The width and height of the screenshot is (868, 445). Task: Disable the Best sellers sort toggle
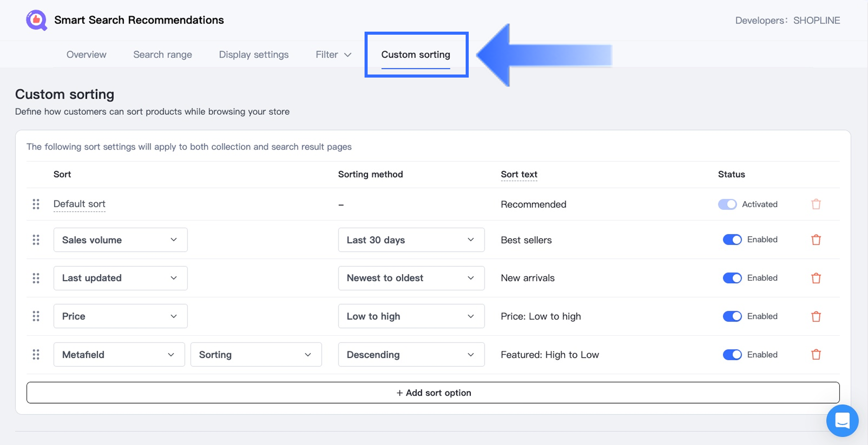[x=732, y=240]
